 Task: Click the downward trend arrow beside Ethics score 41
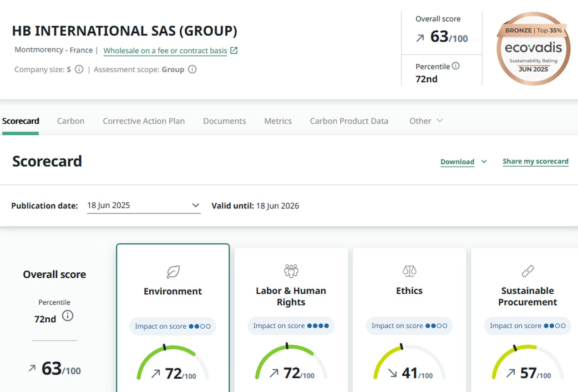(392, 374)
